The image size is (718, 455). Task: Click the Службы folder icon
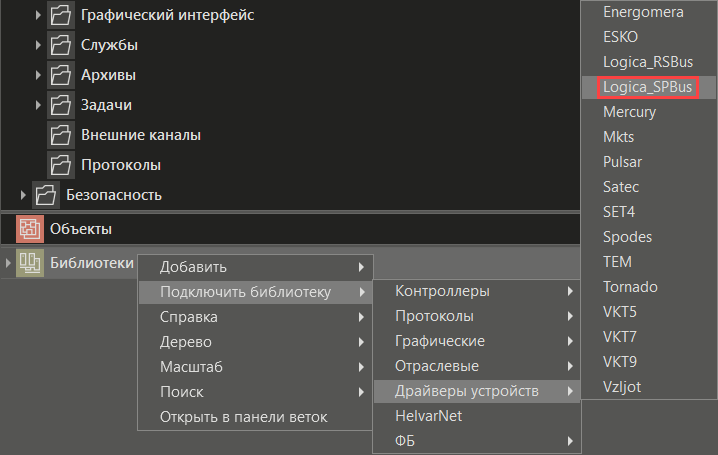click(60, 45)
